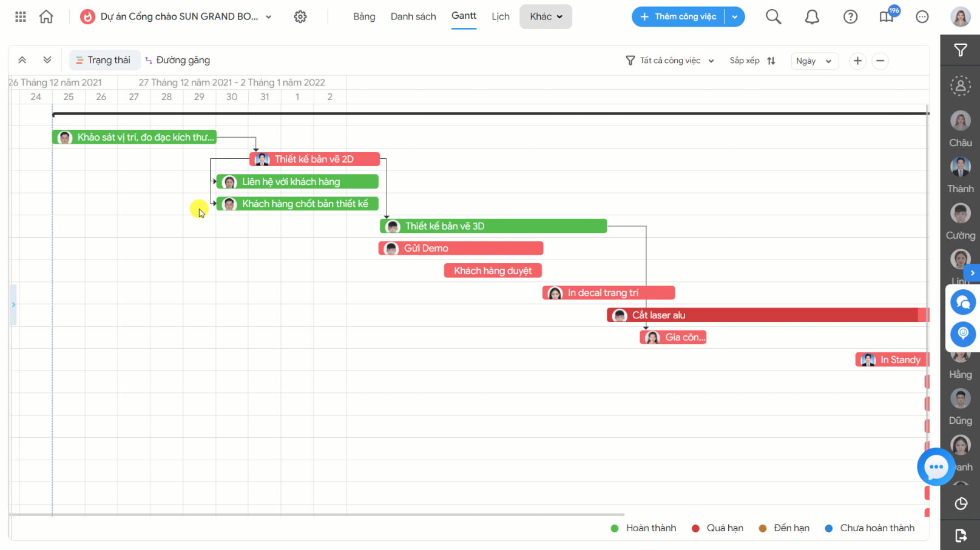Switch to Bảng view tab
Viewport: 980px width, 550px height.
point(364,17)
